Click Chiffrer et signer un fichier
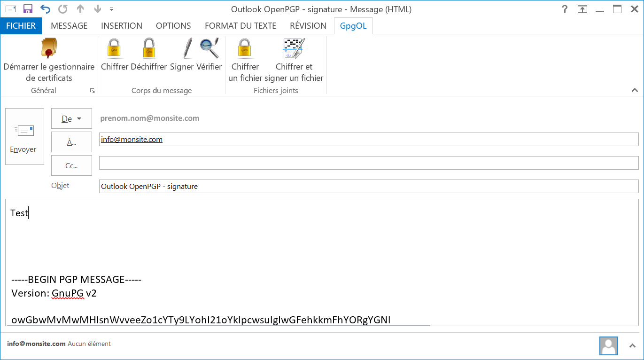Screen dimensions: 644x360 (294, 60)
